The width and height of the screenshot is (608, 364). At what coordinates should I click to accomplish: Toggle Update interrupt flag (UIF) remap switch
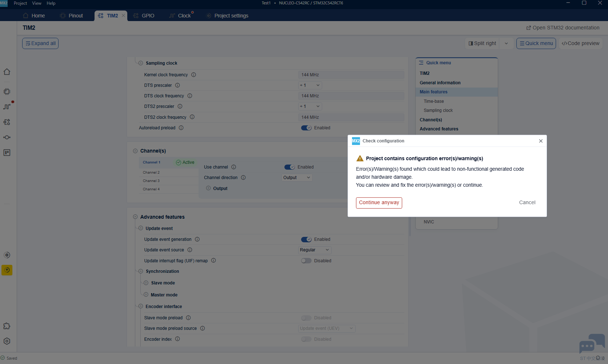[x=306, y=261]
